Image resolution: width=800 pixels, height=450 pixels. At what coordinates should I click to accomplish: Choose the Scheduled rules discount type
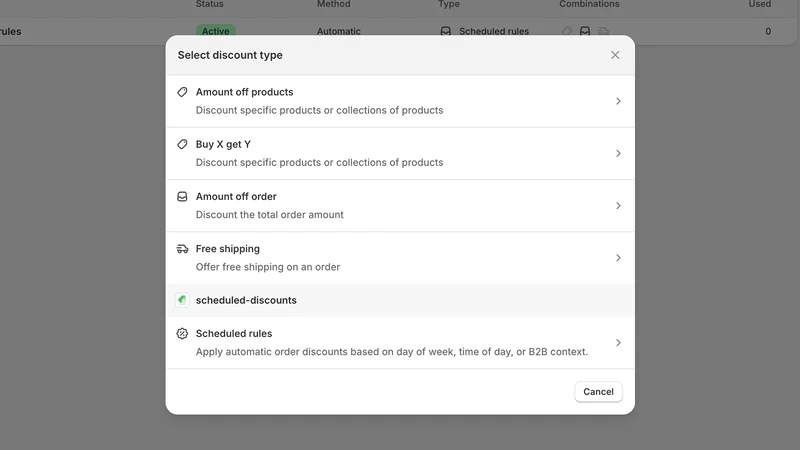(x=400, y=342)
